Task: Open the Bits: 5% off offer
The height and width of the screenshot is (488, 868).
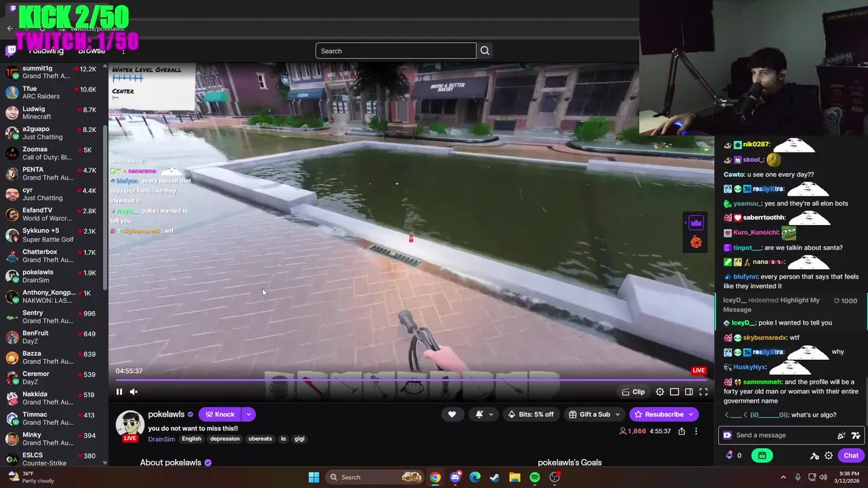Action: (530, 414)
